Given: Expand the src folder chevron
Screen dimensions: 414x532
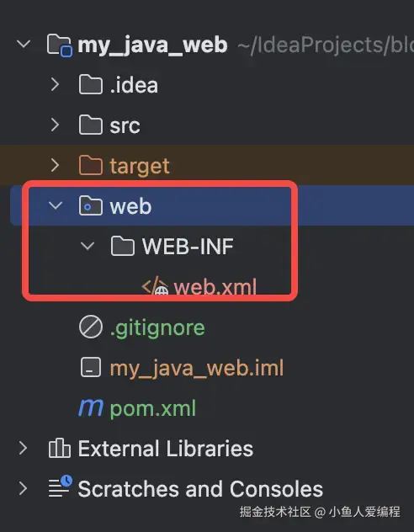Looking at the screenshot, I should [x=55, y=125].
